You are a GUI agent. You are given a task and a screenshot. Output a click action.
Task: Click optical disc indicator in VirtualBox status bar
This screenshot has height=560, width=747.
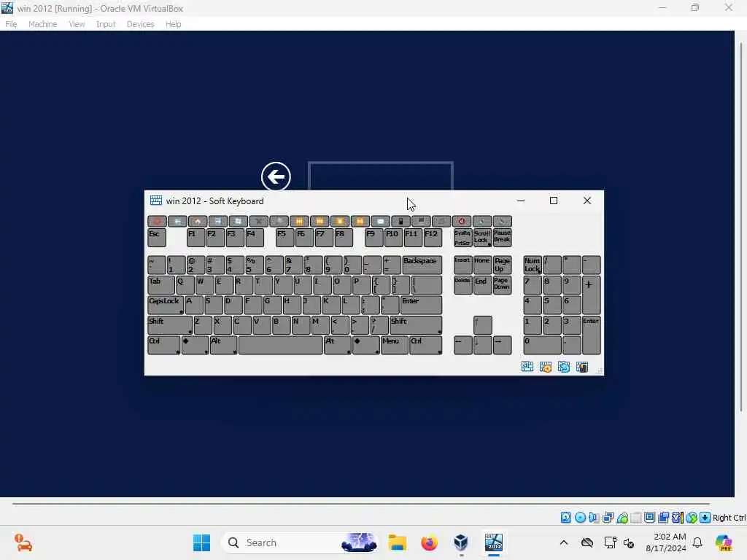580,518
